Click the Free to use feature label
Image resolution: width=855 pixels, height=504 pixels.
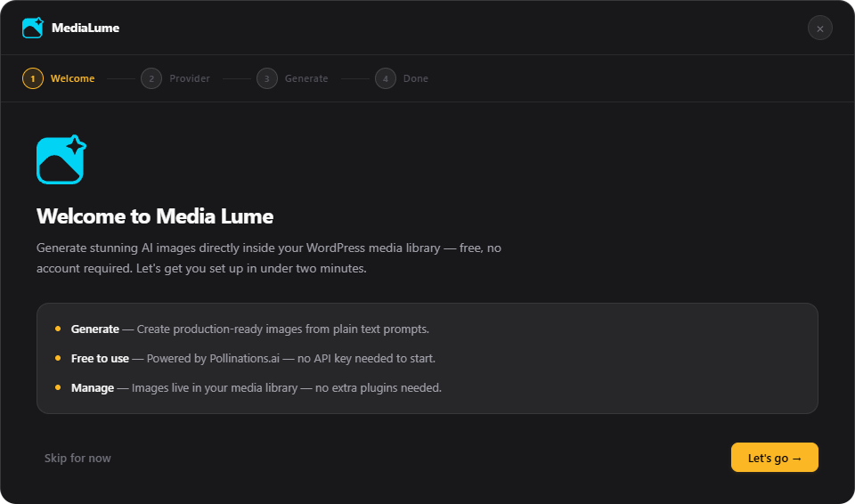coord(100,359)
